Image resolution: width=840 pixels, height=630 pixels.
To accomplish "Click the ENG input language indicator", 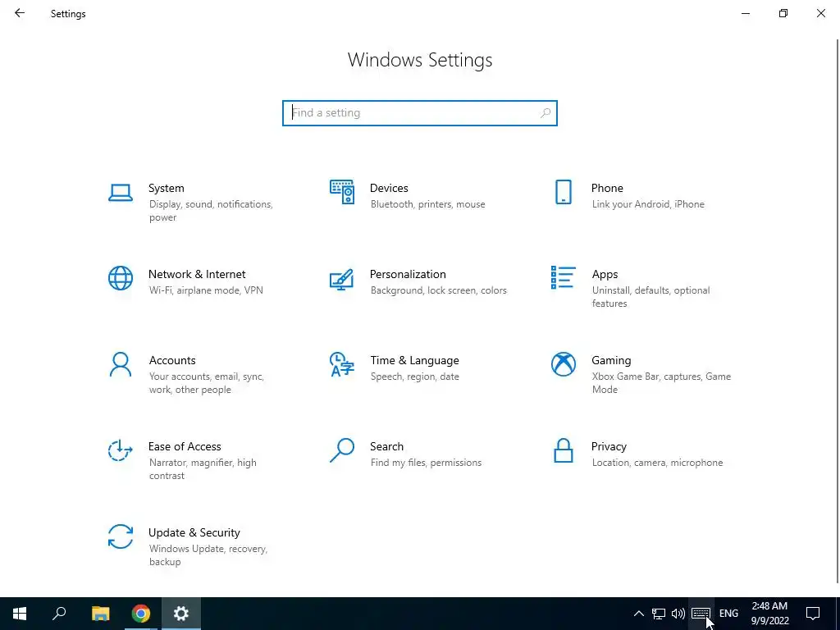I will [728, 614].
